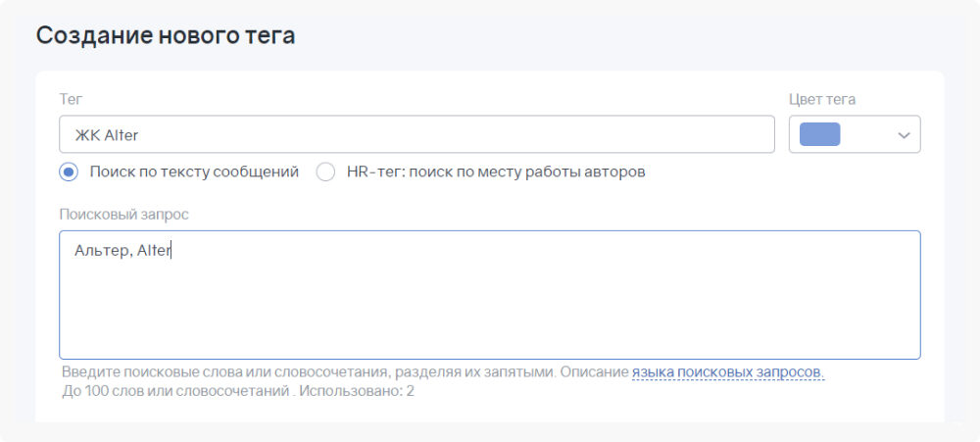The image size is (980, 442).
Task: Click the "Тег" field label
Action: [71, 99]
